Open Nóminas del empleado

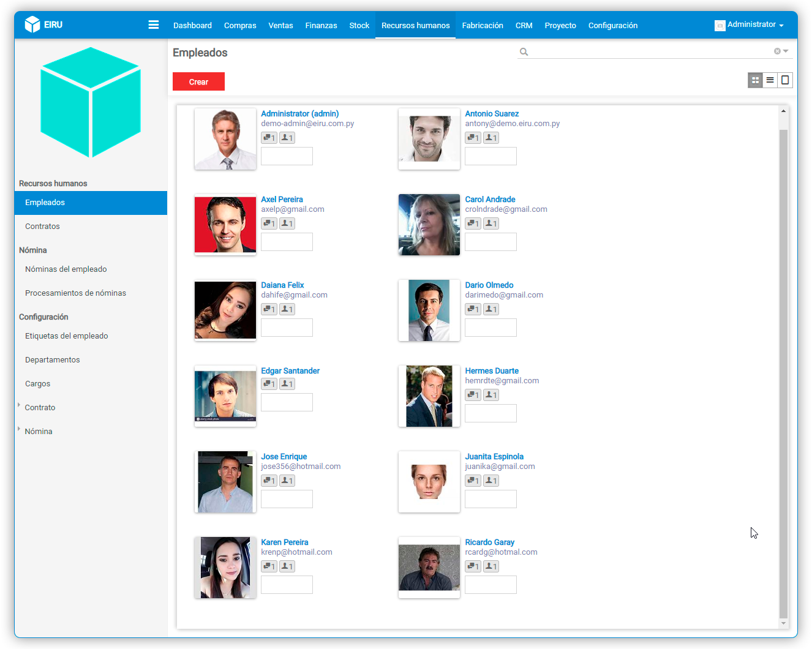(91, 269)
